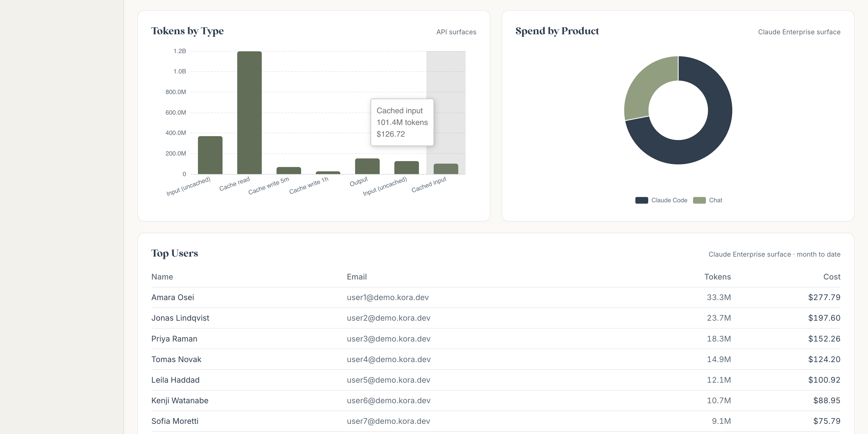The height and width of the screenshot is (434, 868).
Task: Click email user6@demo.kora.dev
Action: [x=389, y=400]
